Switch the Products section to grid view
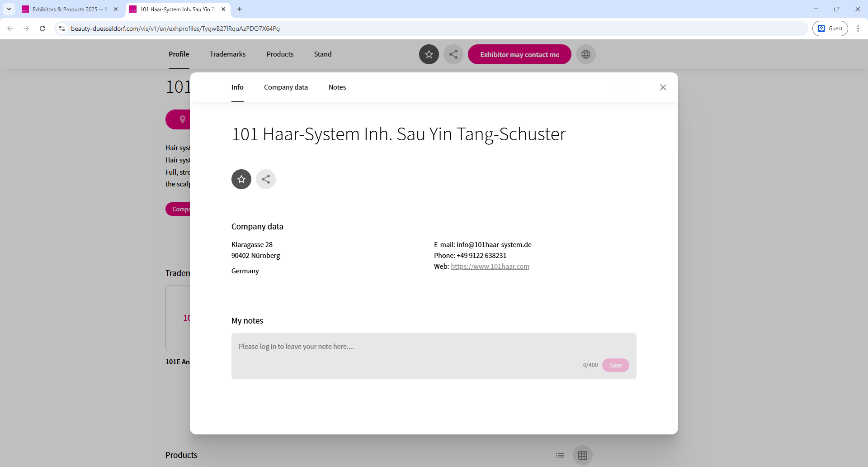 pos(582,455)
